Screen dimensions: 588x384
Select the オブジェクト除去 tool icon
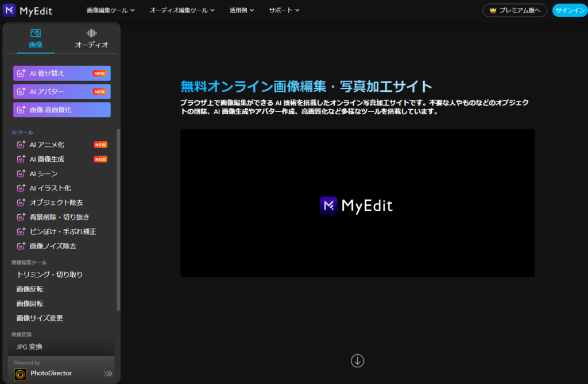click(x=21, y=202)
